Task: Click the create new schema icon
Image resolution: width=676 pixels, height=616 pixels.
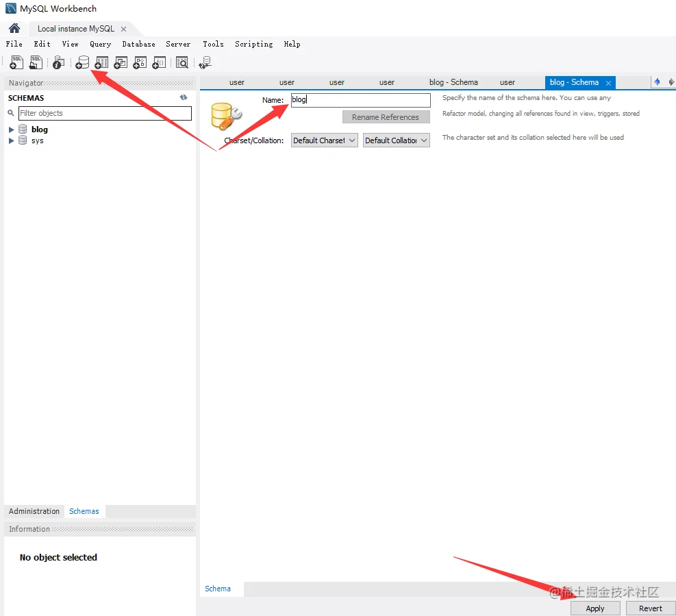Action: (82, 62)
